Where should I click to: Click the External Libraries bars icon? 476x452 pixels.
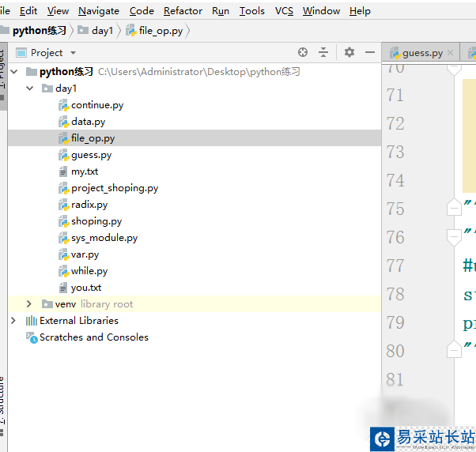(x=32, y=321)
